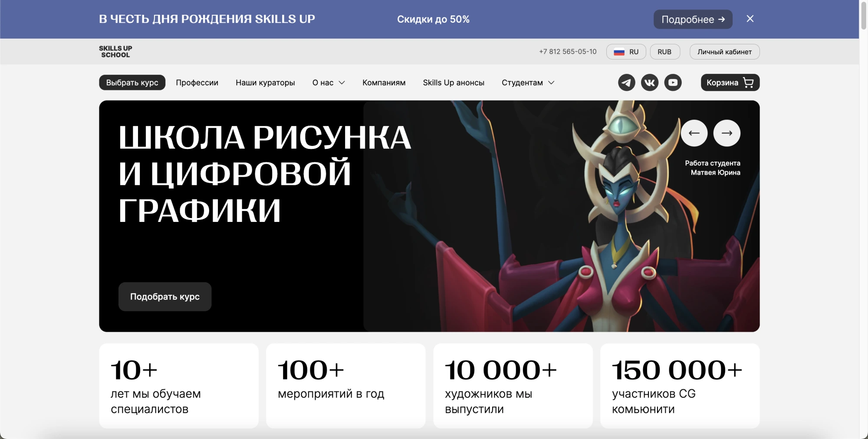Viewport: 868px width, 439px height.
Task: Click the Подобрать курс button
Action: pyautogui.click(x=165, y=297)
